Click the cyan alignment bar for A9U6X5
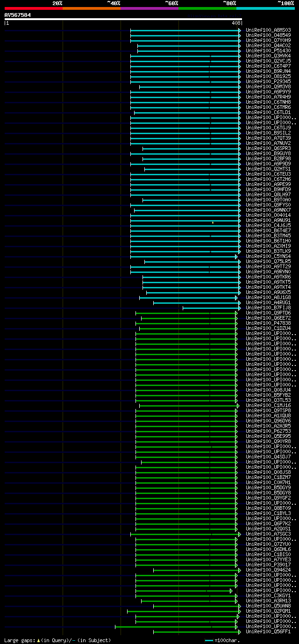 pyautogui.click(x=193, y=293)
